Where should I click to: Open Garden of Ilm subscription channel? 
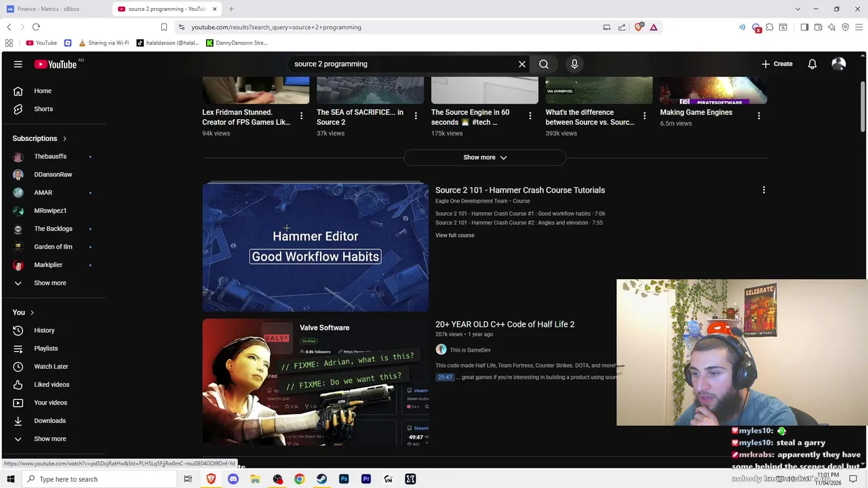click(54, 247)
